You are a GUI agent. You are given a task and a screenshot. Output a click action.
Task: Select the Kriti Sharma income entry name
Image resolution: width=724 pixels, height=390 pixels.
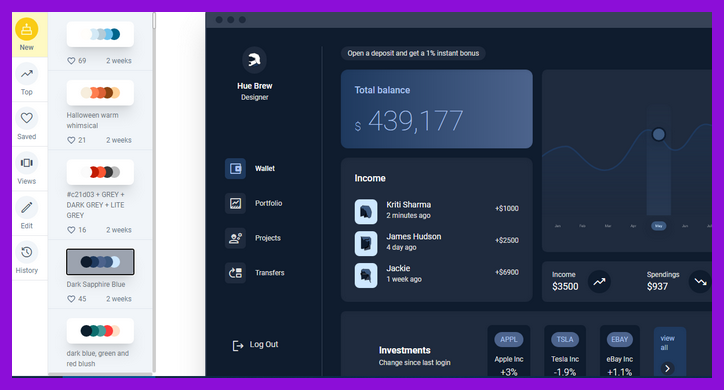pyautogui.click(x=409, y=204)
